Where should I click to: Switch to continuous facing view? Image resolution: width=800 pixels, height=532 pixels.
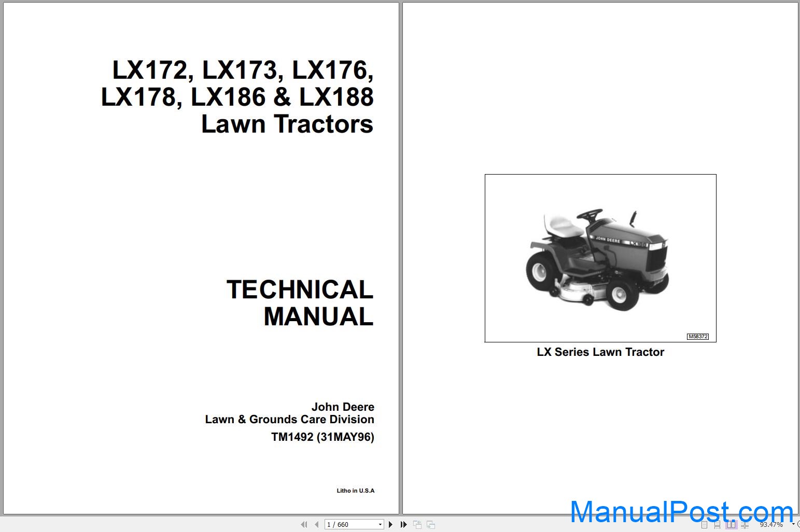click(745, 525)
